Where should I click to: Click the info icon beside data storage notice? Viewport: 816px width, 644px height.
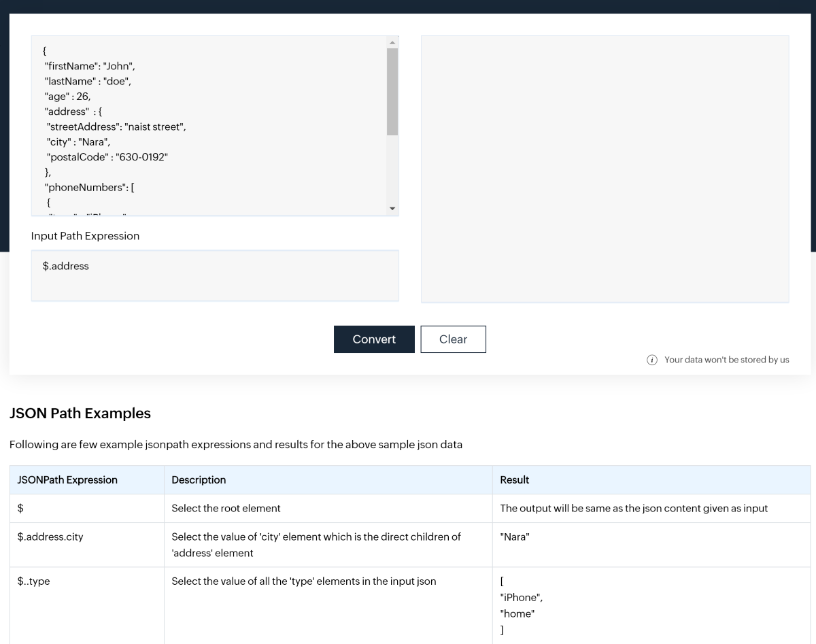coord(652,360)
